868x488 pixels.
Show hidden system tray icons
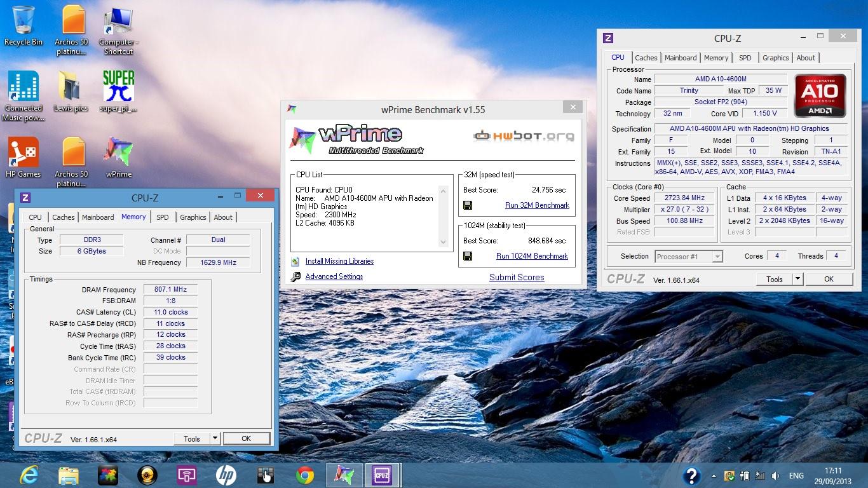click(714, 476)
